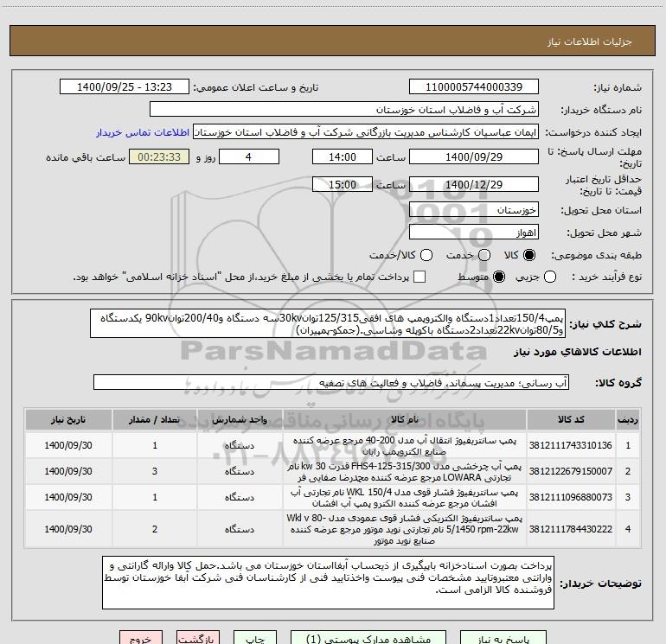Click the واحد شمارش column header
This screenshot has height=644, width=666.
tap(240, 419)
